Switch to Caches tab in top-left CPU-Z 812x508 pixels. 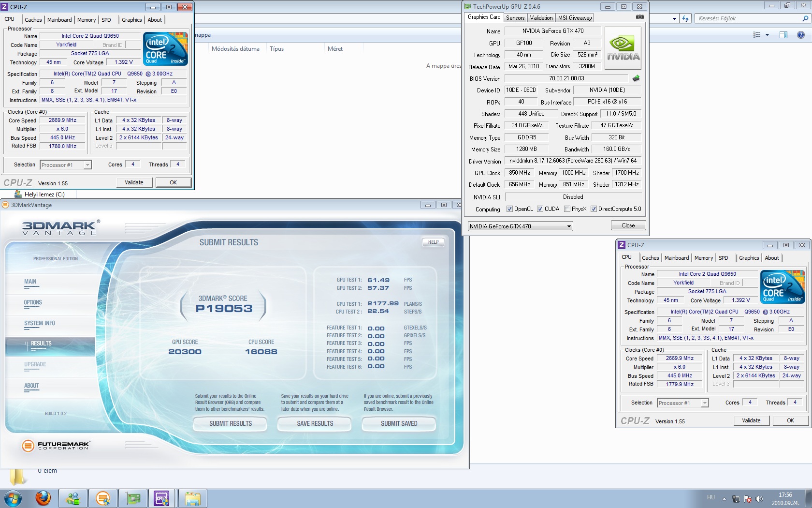point(33,20)
